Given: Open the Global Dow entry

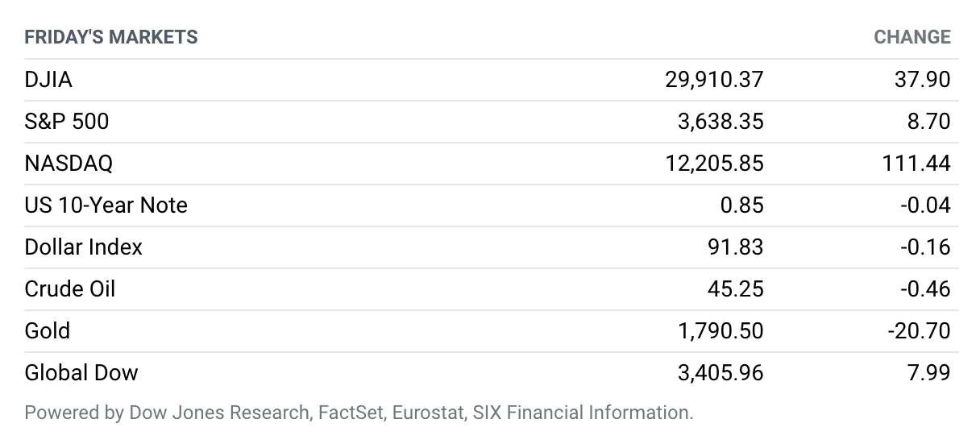Looking at the screenshot, I should [x=81, y=373].
